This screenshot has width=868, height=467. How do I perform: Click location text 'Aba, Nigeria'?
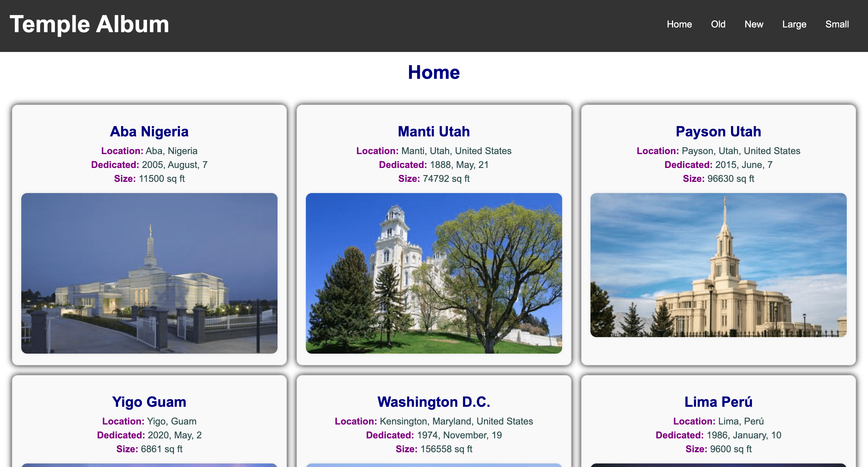[172, 151]
